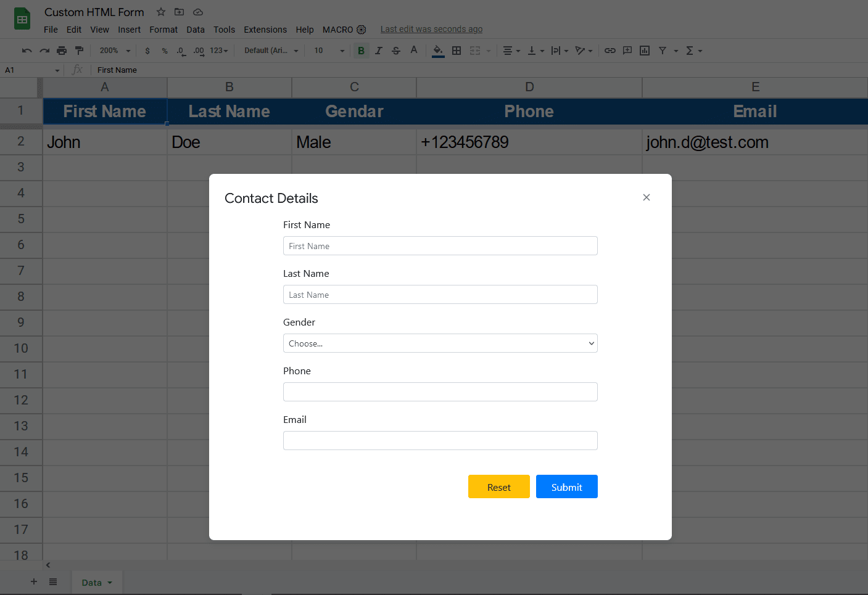Open the Edit menu
868x595 pixels.
[74, 30]
